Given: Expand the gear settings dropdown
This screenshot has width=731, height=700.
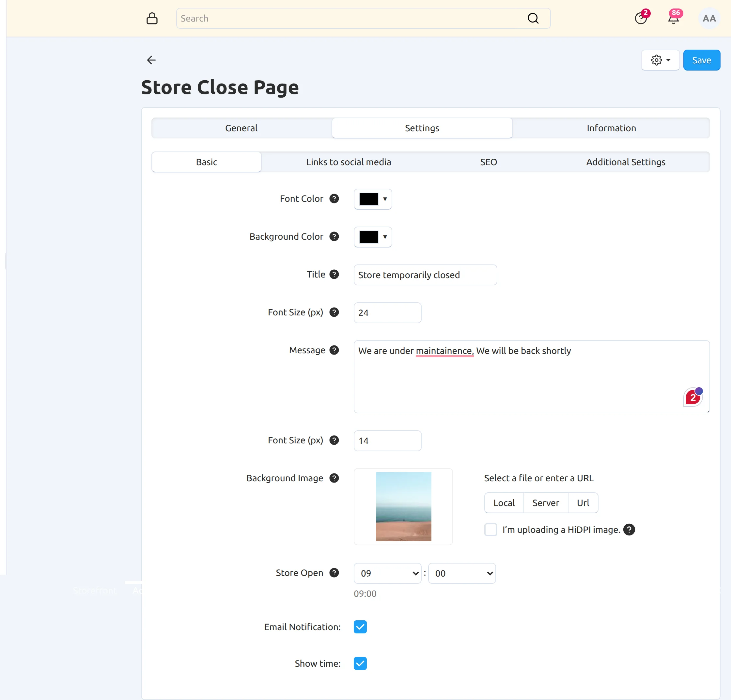Looking at the screenshot, I should 661,60.
